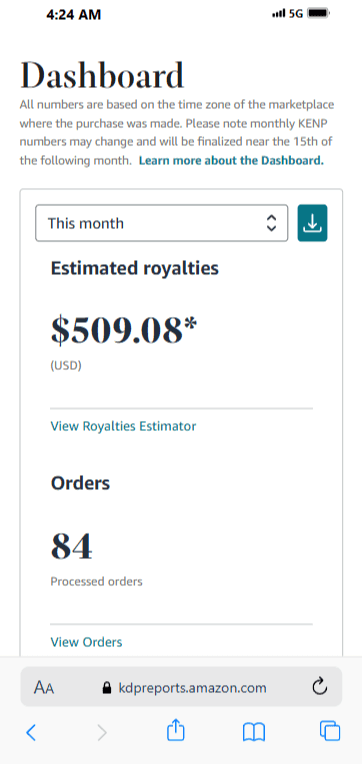Screen dimensions: 362x764
Task: Tap Safari's forward arrow
Action: pyautogui.click(x=102, y=732)
